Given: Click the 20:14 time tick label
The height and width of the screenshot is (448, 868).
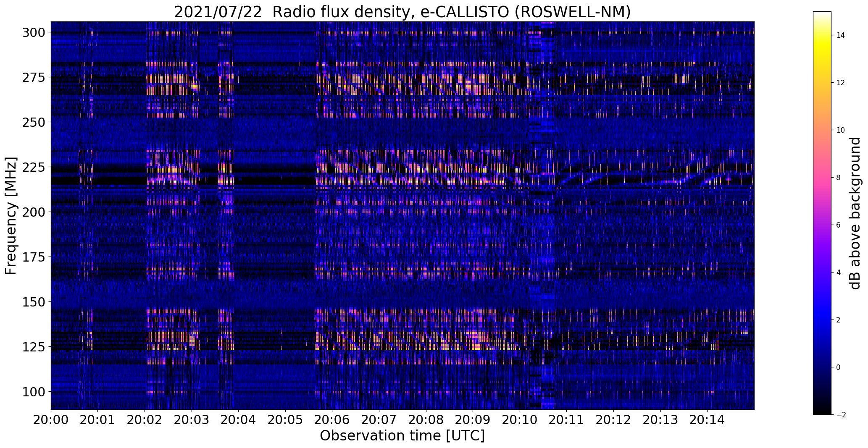Looking at the screenshot, I should [x=707, y=420].
